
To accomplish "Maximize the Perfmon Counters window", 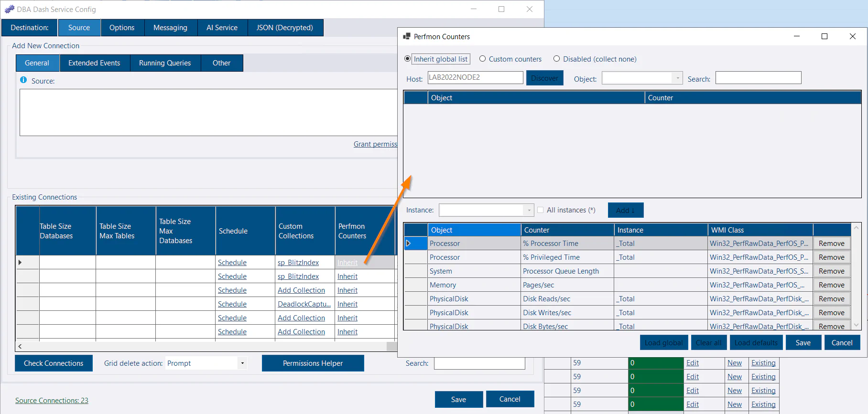I will click(x=825, y=36).
